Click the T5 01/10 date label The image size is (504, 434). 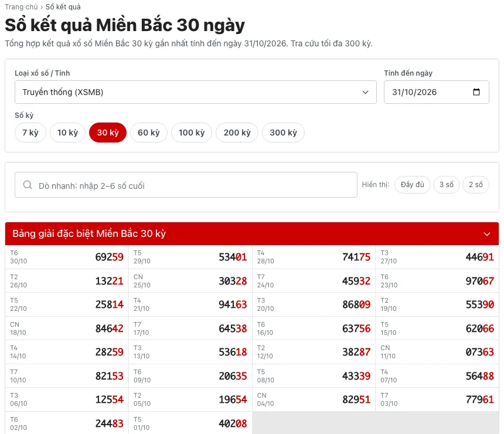point(141,423)
